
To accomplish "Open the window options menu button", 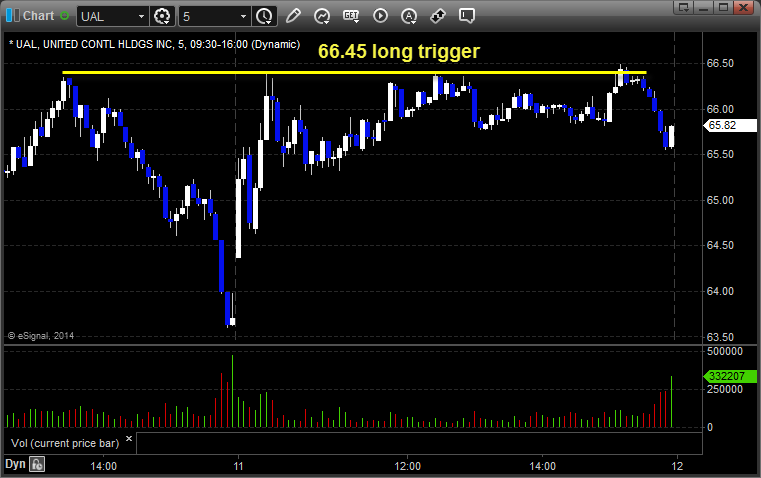I will pyautogui.click(x=684, y=7).
